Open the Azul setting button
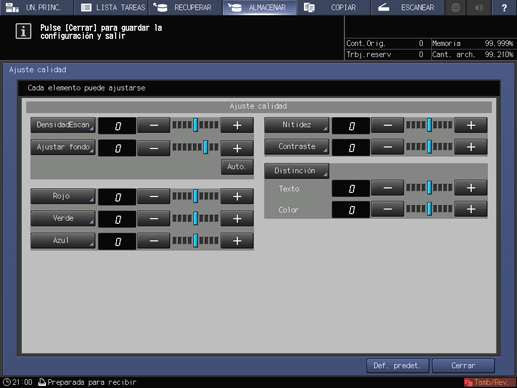517x388 pixels. point(63,240)
